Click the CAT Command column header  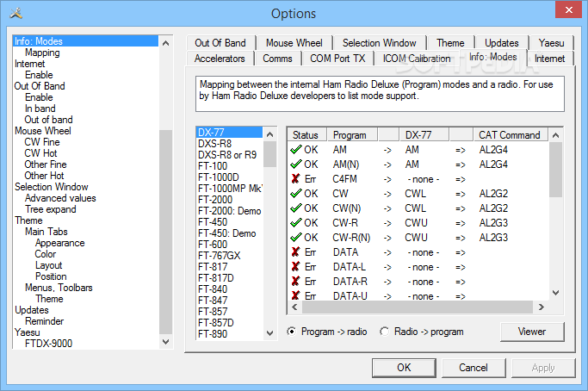pyautogui.click(x=511, y=135)
